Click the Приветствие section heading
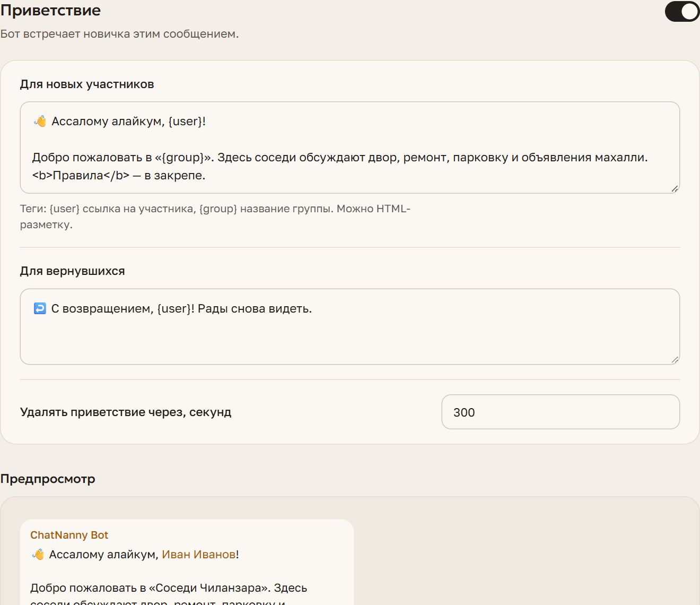 (50, 11)
